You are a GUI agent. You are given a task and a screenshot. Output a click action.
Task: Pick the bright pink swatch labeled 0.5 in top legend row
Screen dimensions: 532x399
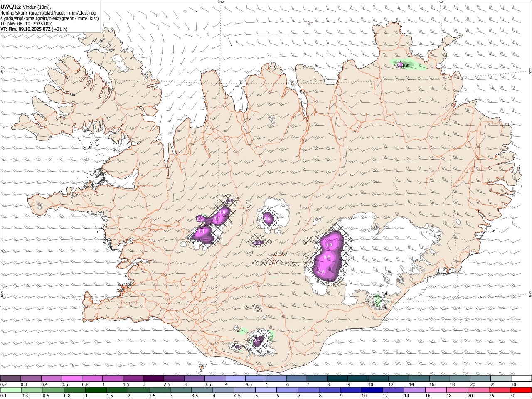71,379
